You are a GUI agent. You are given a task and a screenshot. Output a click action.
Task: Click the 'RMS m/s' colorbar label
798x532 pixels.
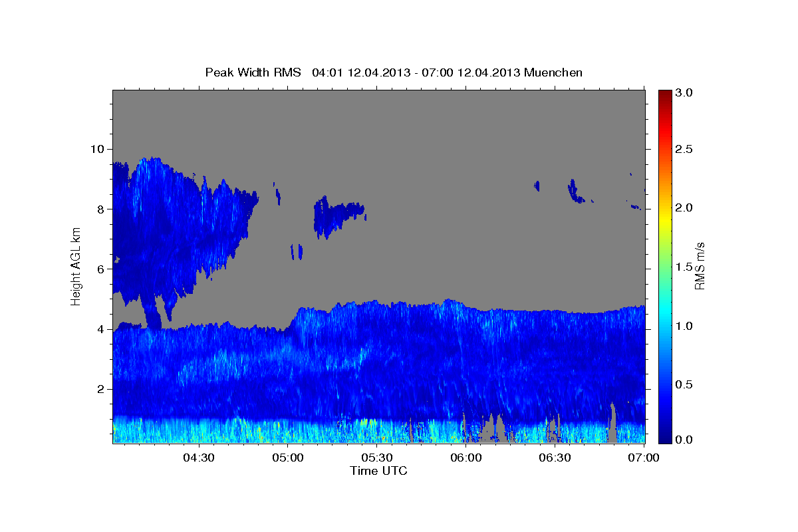699,266
